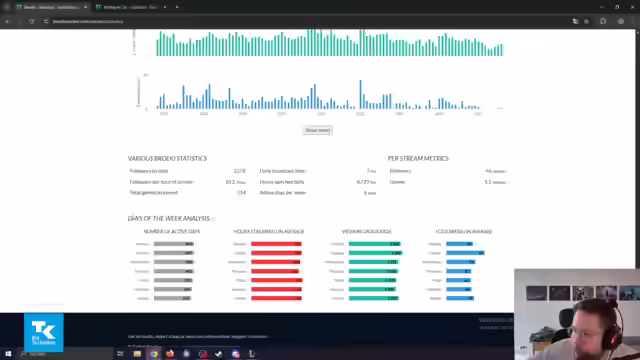
Task: Open the browser profile icon
Action: [621, 21]
